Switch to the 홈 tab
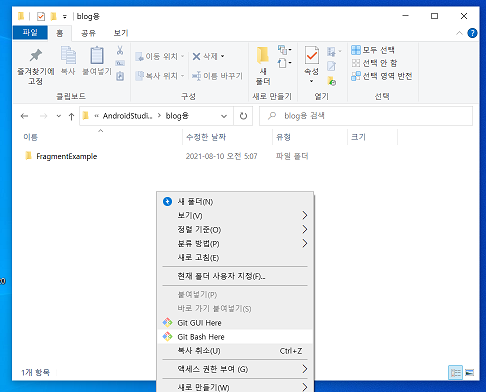486x392 pixels. (59, 33)
